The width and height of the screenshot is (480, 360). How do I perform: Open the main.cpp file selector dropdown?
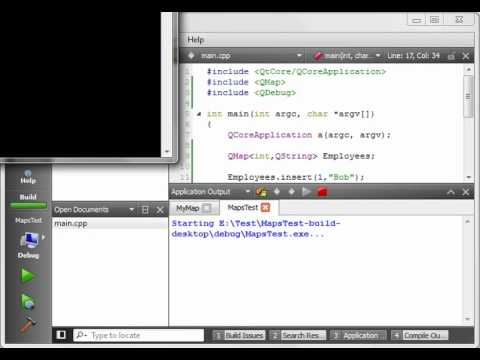[299, 55]
